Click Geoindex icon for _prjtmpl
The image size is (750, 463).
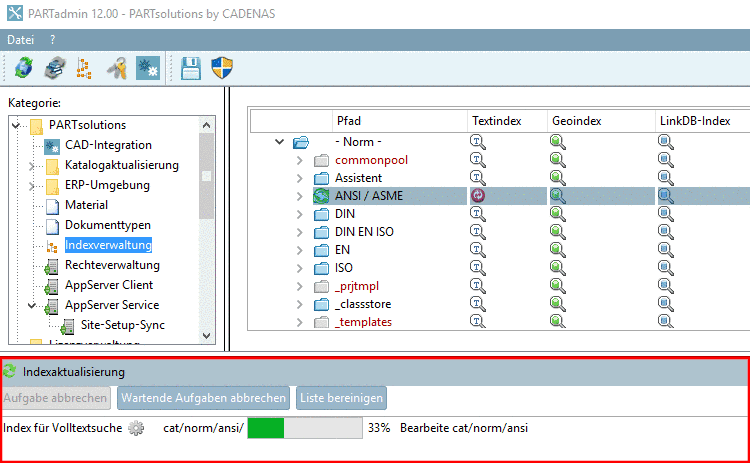pos(557,286)
